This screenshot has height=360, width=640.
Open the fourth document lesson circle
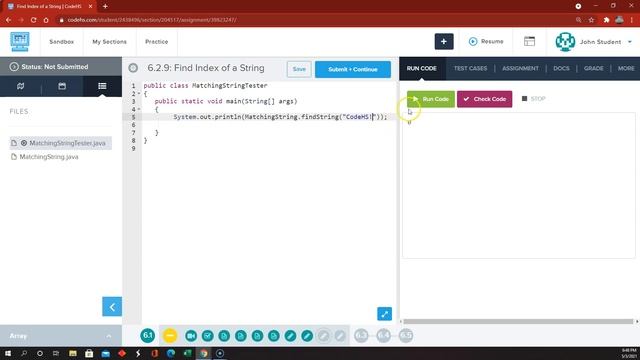(x=274, y=336)
